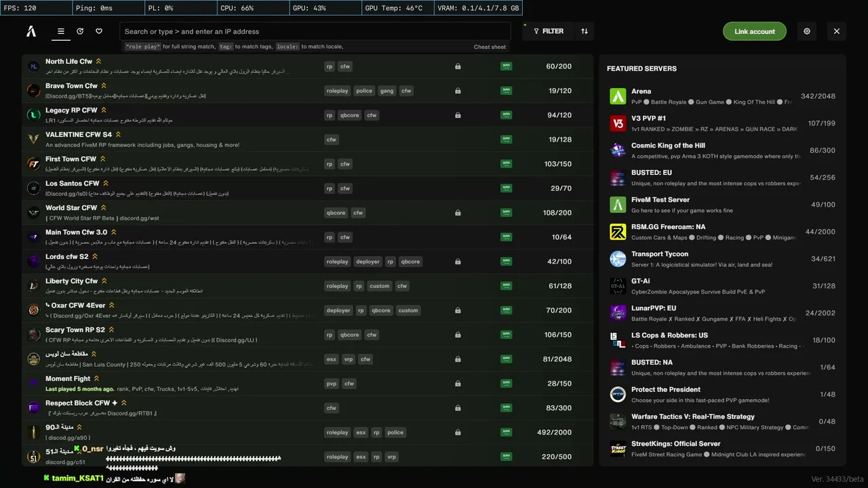Click LS Cops & Robbers: US icon

click(618, 340)
